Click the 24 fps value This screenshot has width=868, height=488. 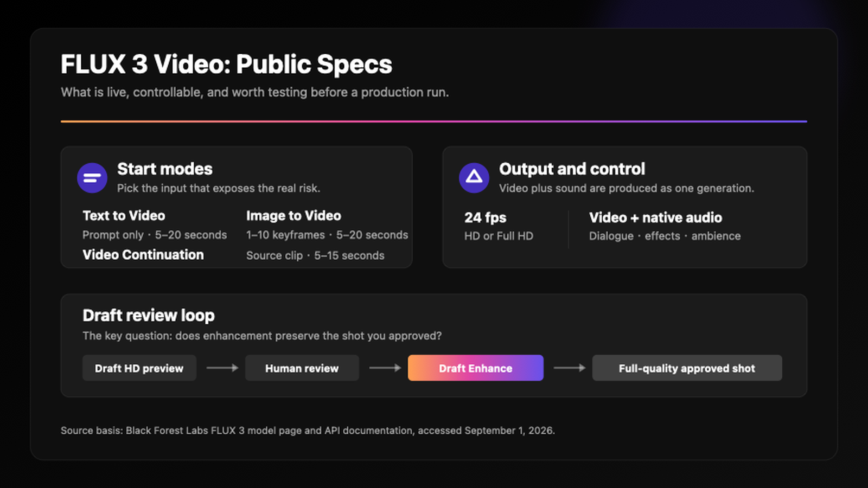click(486, 218)
